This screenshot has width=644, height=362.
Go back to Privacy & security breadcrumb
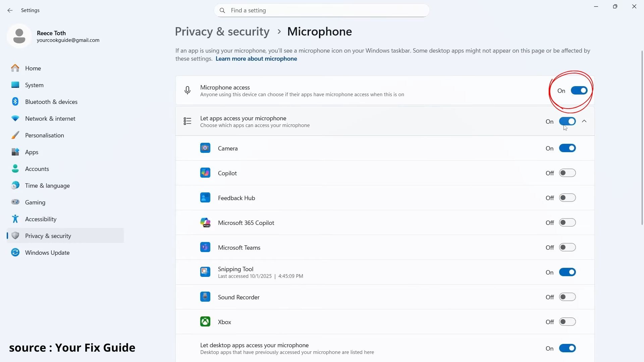(x=222, y=32)
